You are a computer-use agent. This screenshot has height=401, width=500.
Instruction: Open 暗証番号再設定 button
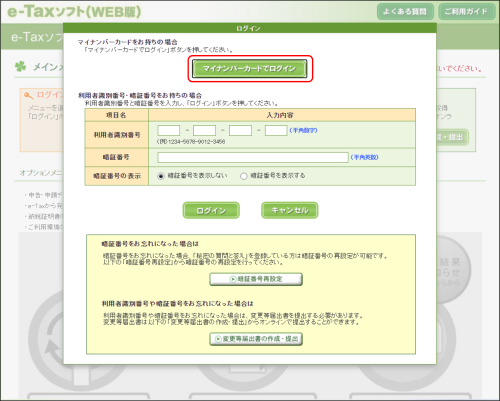[x=256, y=279]
